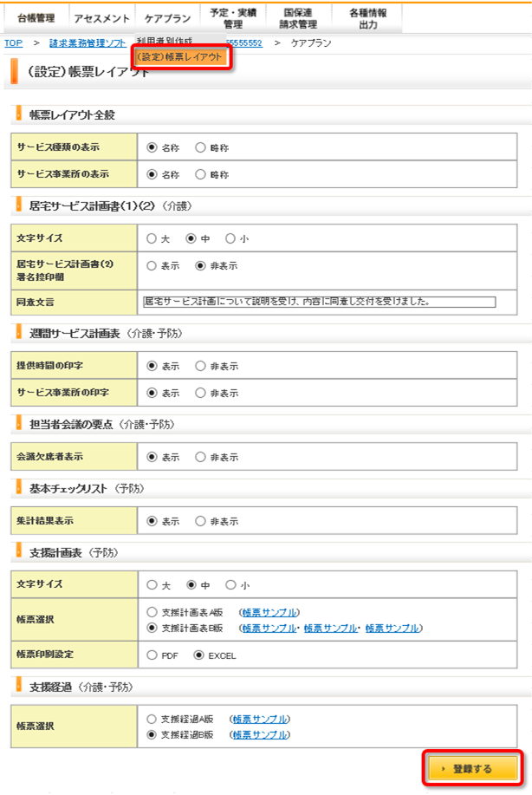The width and height of the screenshot is (532, 795).
Task: Select 表示 for 会議欠席者表示
Action: pyautogui.click(x=152, y=457)
